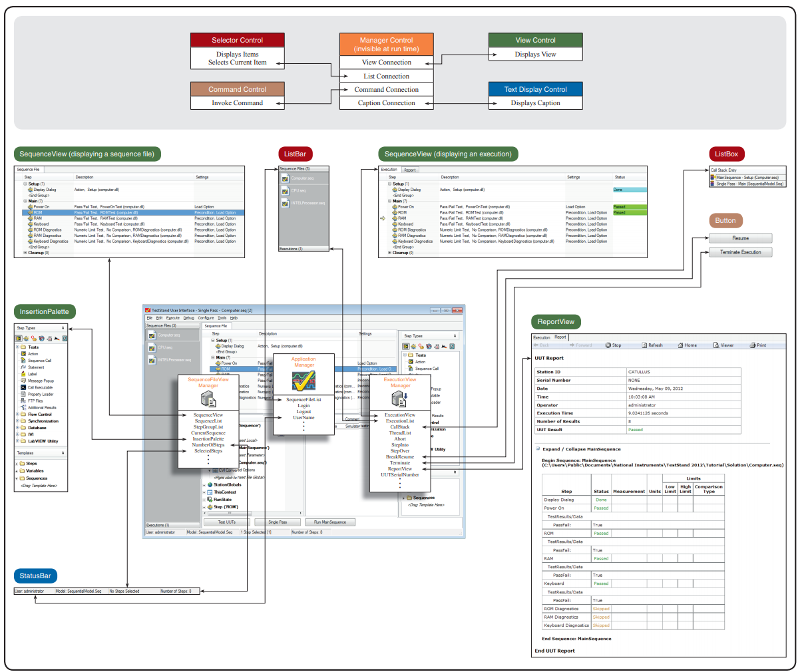This screenshot has height=672, width=800.
Task: Click the Refresh icon in the ReportView toolbar
Action: (644, 345)
